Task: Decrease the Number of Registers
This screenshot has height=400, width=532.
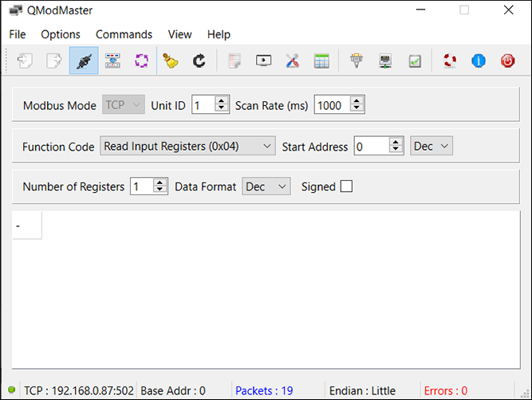Action: [160, 190]
